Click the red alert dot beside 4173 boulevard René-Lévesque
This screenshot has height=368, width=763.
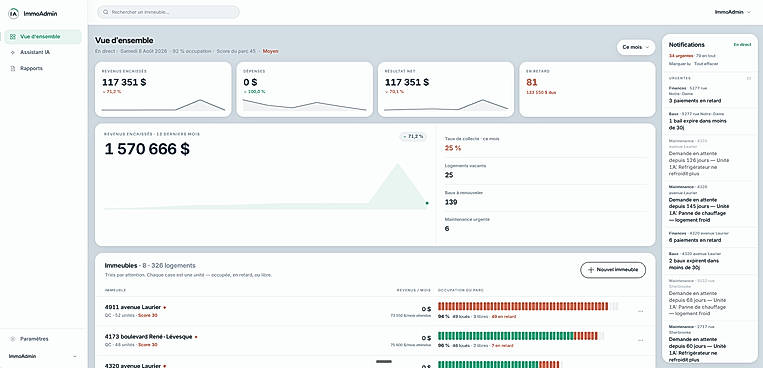[196, 337]
